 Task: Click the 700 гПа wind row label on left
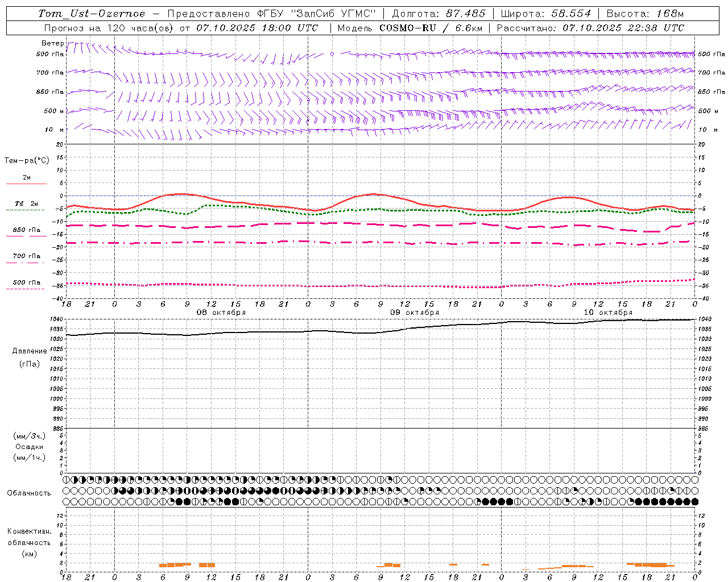coord(50,73)
